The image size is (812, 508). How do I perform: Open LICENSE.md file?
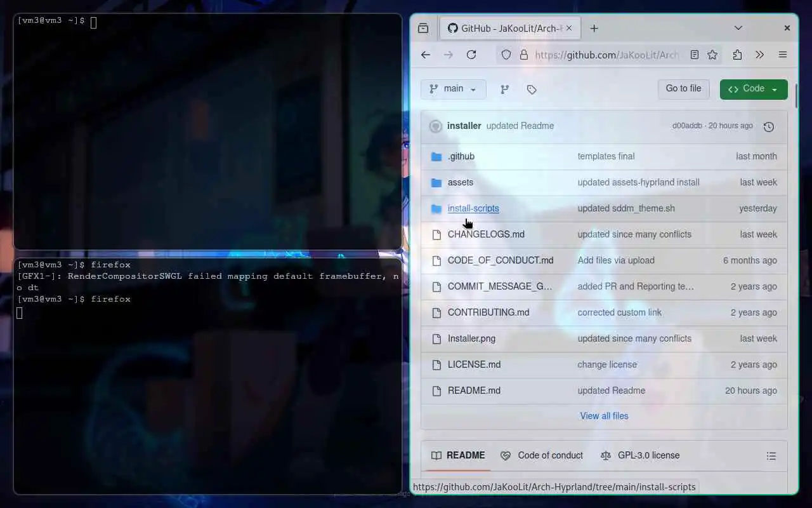pos(474,364)
